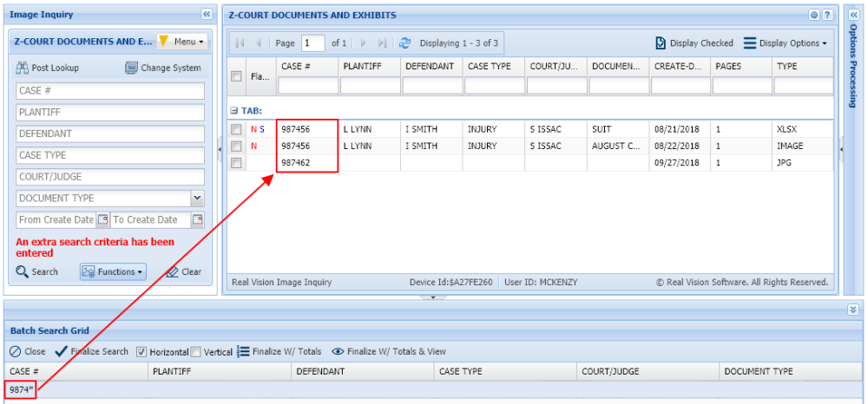Click Change System button
Screen dimensions: 868x404
(x=163, y=68)
